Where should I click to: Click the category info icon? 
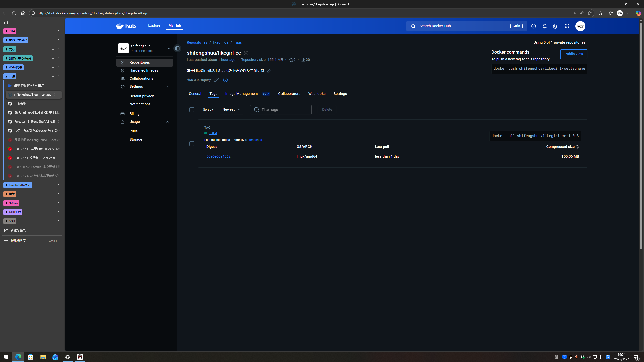(x=225, y=80)
